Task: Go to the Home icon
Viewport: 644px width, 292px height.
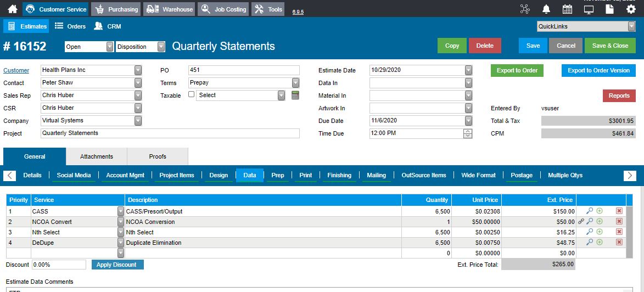Action: 13,9
